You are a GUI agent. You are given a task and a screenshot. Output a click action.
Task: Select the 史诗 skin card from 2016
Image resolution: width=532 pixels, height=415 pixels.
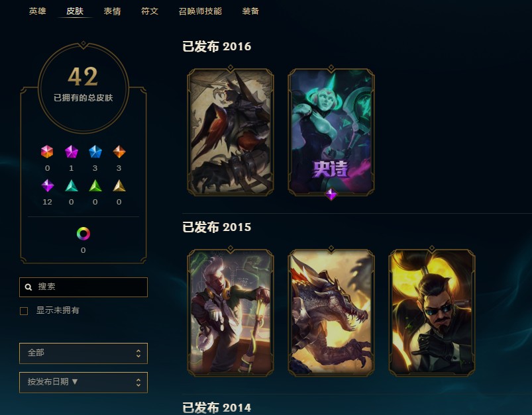click(x=331, y=132)
